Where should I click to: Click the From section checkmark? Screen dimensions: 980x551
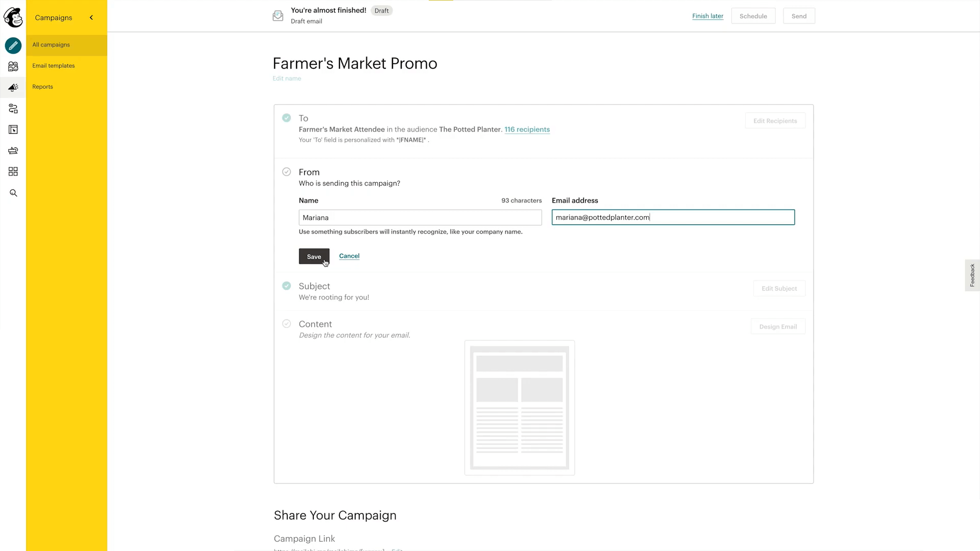(x=286, y=172)
